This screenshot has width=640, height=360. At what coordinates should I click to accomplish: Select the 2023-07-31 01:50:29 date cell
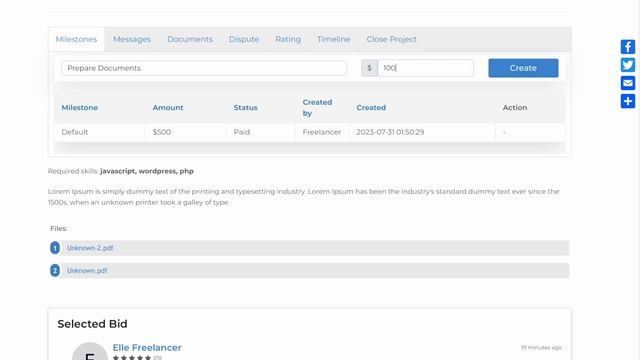422,132
